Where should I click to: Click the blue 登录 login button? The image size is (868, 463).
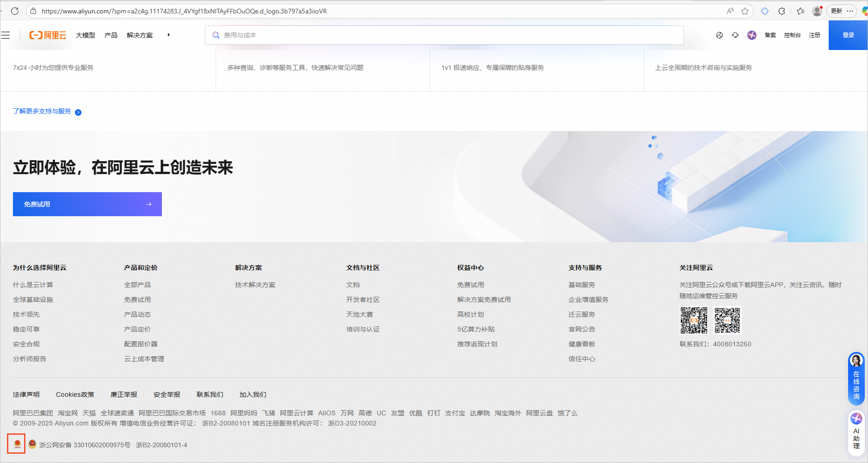coord(848,35)
